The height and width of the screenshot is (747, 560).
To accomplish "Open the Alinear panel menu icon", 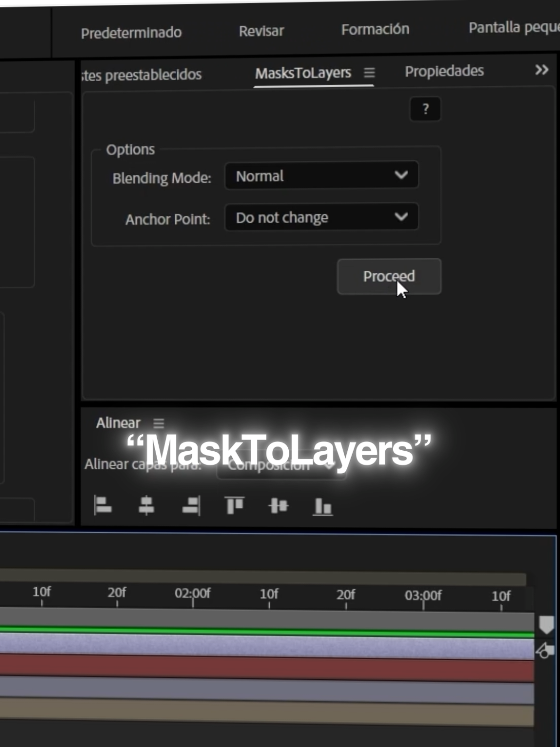I will (x=158, y=423).
